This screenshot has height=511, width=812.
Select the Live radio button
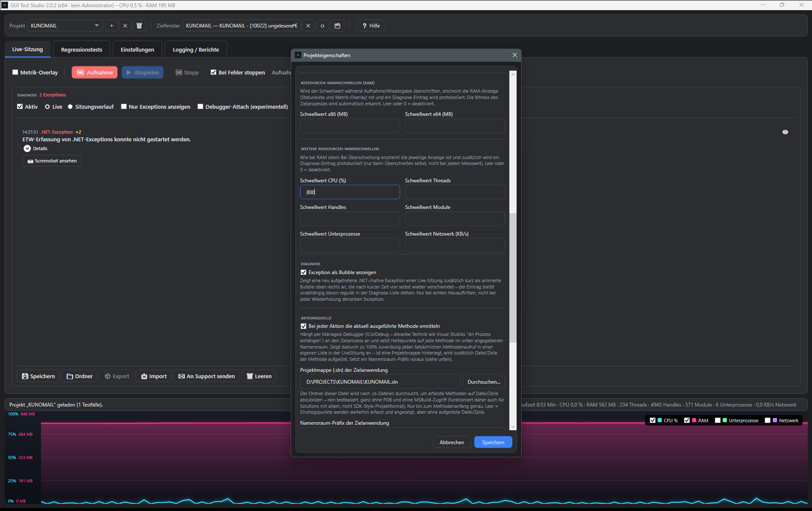click(x=47, y=107)
